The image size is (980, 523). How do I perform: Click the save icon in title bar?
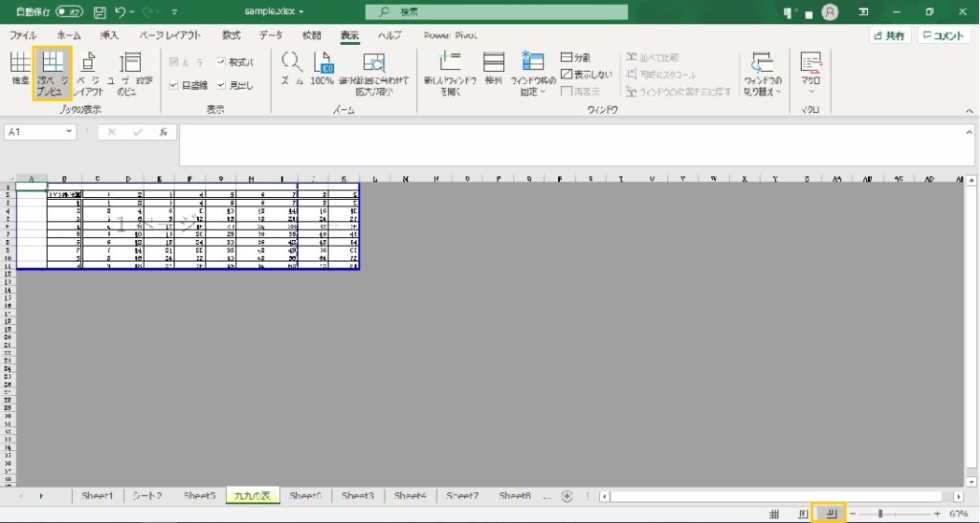tap(100, 12)
